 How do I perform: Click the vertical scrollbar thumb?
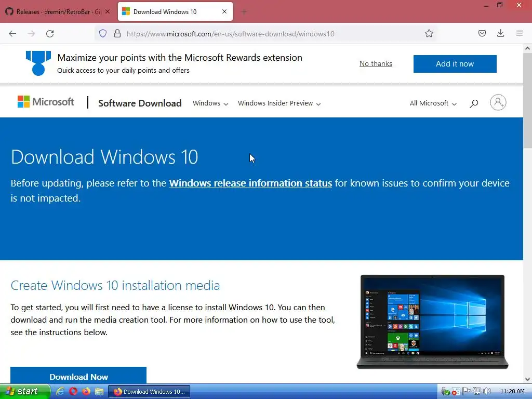tap(528, 100)
